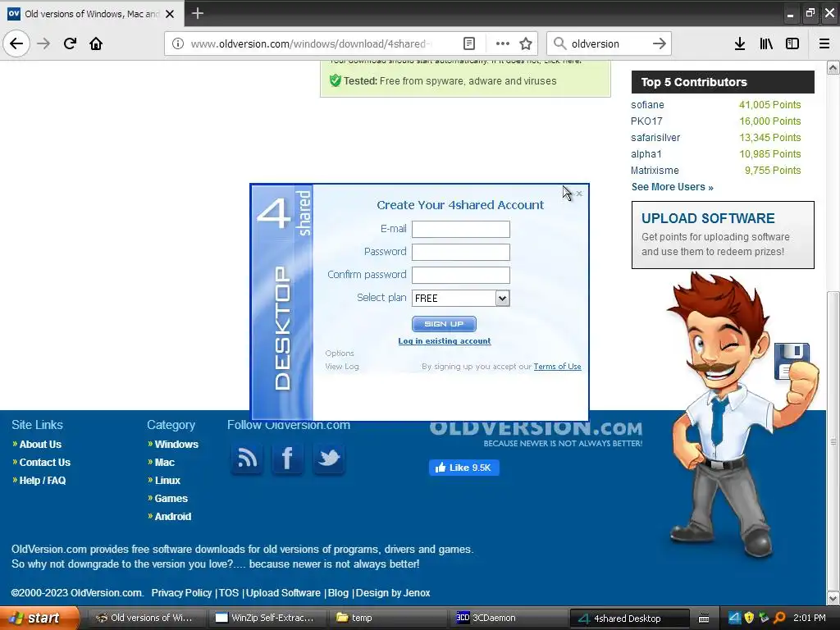Switch to temp folder taskbar item
Viewport: 840px width, 630px height.
tap(388, 618)
